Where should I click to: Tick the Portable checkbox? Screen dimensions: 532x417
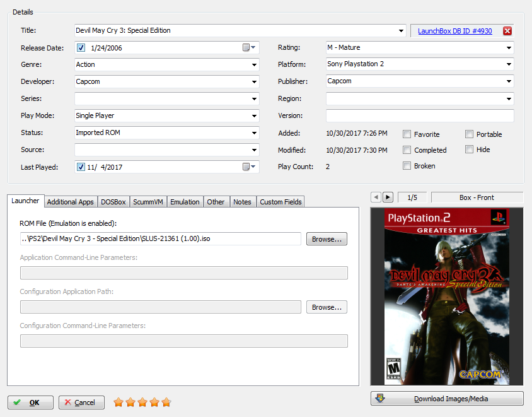click(469, 134)
